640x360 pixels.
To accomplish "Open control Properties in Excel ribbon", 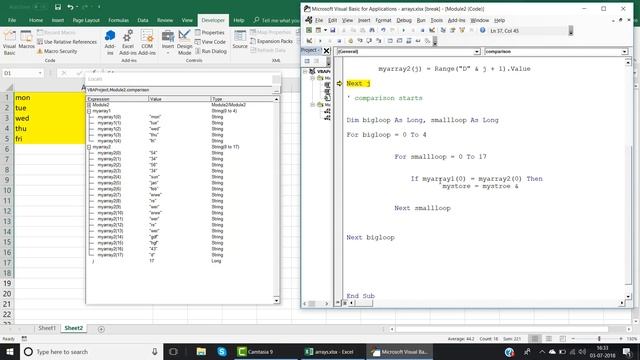I will click(x=210, y=32).
